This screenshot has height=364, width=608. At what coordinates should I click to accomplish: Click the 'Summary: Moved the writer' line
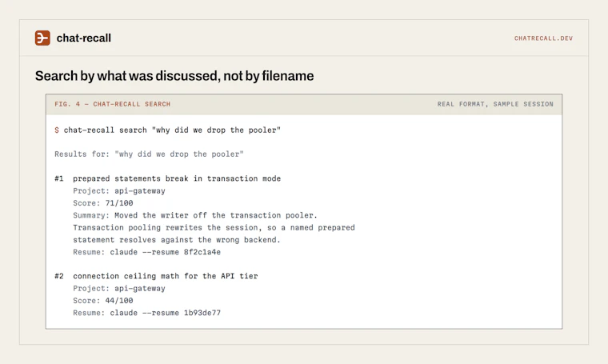tap(195, 215)
